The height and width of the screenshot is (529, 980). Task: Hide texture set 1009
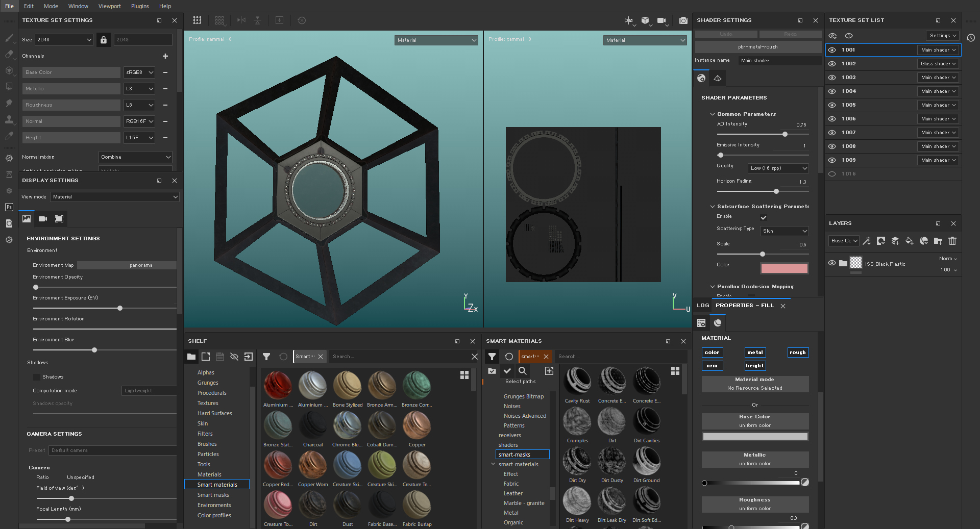point(832,160)
